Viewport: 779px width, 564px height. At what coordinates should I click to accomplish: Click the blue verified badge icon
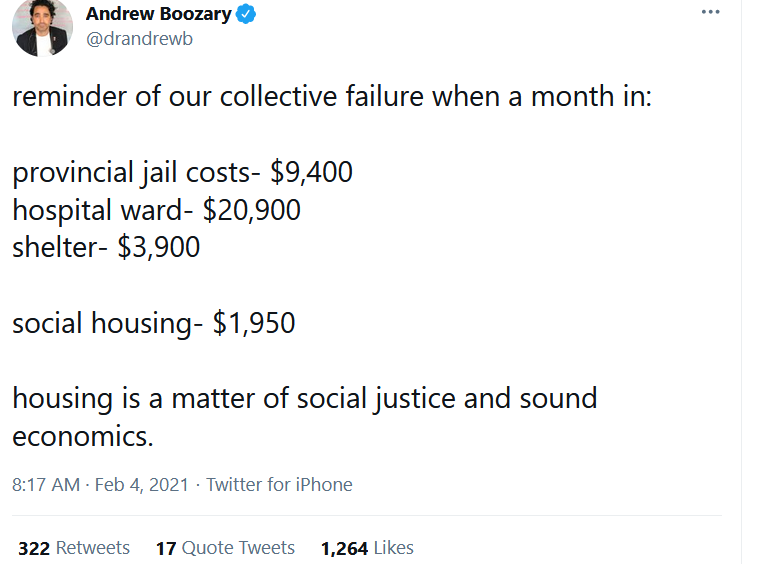coord(245,14)
